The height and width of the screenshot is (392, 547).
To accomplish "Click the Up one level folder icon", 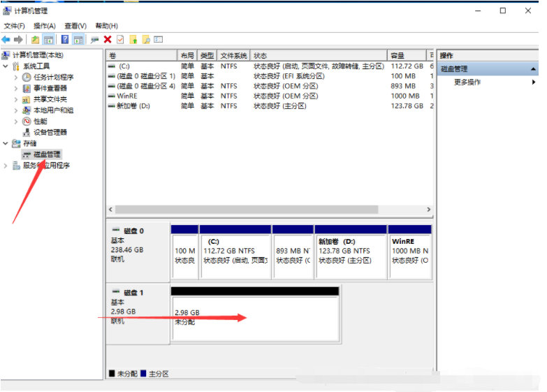I will (x=35, y=39).
